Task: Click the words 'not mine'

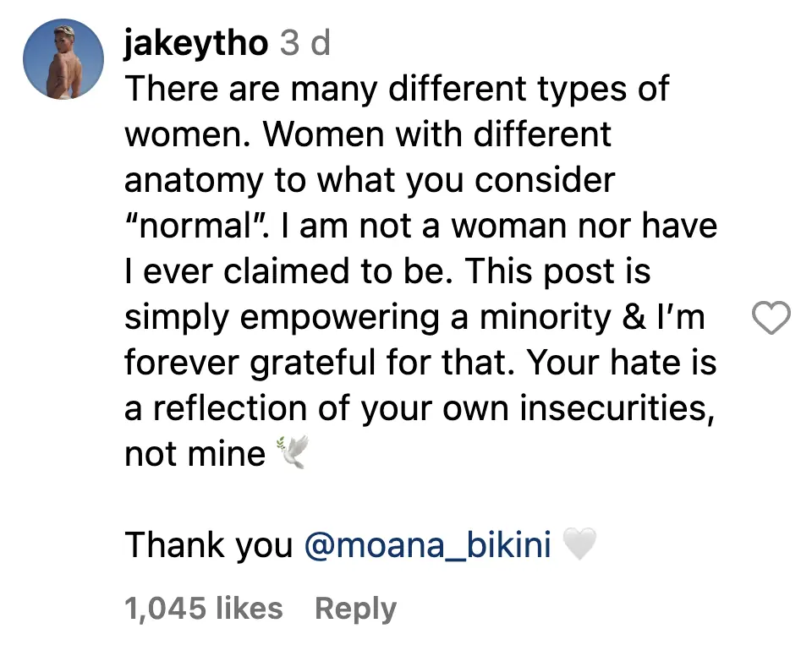Action: point(195,454)
